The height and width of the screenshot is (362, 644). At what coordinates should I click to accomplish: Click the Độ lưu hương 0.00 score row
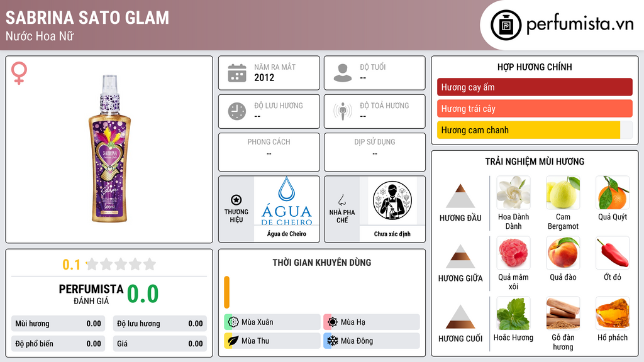tap(160, 324)
